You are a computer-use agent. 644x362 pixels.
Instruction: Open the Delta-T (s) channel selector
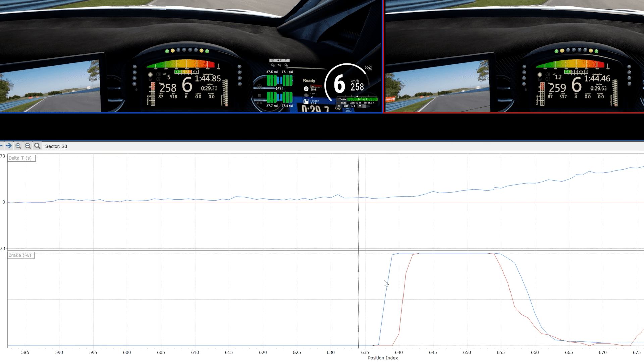coord(21,158)
